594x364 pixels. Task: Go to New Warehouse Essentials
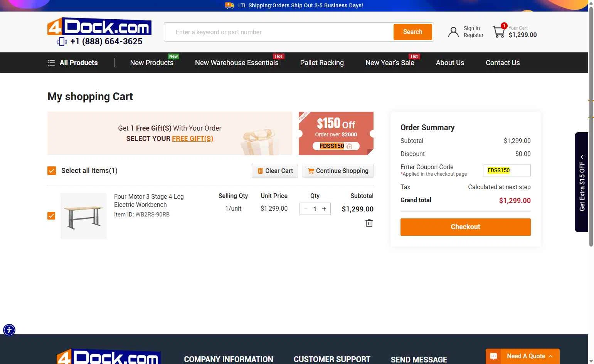(237, 63)
